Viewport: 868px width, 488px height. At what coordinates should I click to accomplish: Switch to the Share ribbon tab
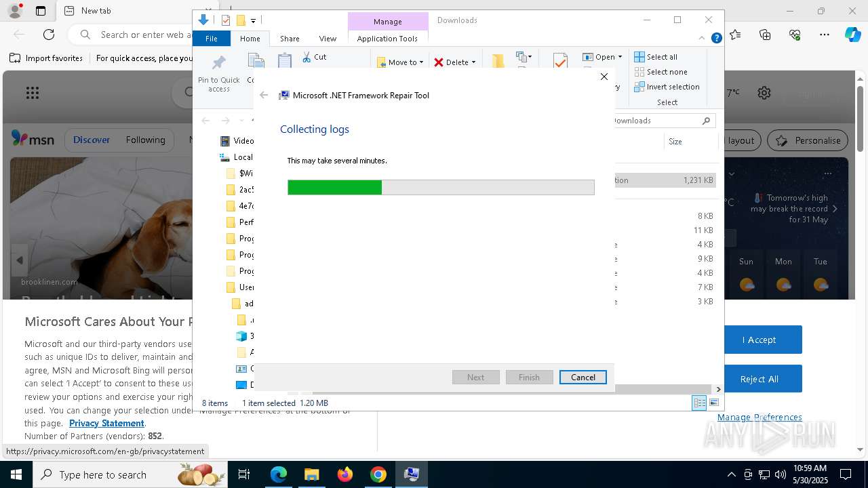point(290,39)
